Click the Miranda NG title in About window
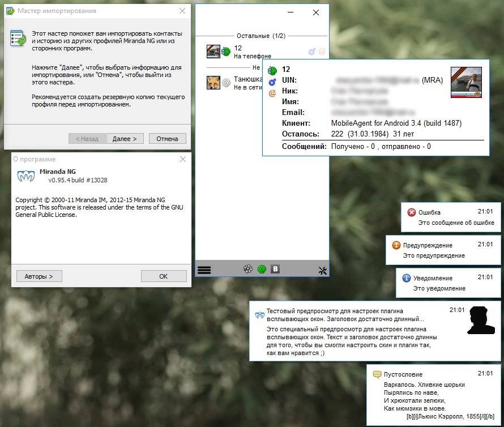Image resolution: width=504 pixels, height=427 pixels. point(58,172)
